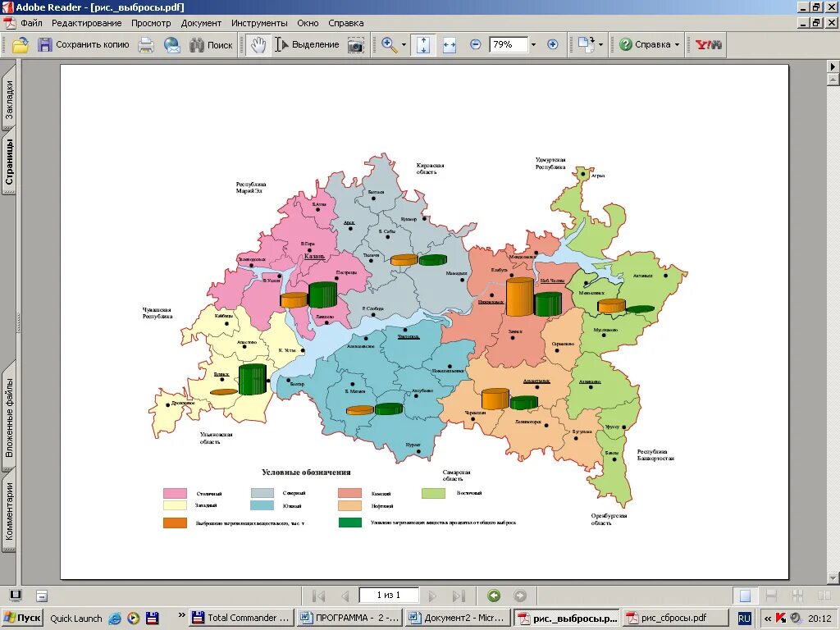Switch to the Страницы side tab
The image size is (840, 630).
[9, 161]
